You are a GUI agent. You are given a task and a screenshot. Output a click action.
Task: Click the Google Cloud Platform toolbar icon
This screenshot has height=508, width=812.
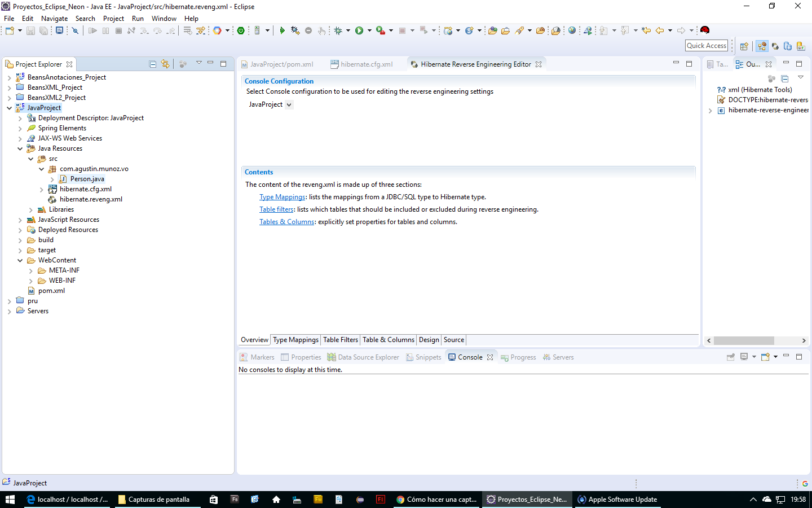pos(217,30)
